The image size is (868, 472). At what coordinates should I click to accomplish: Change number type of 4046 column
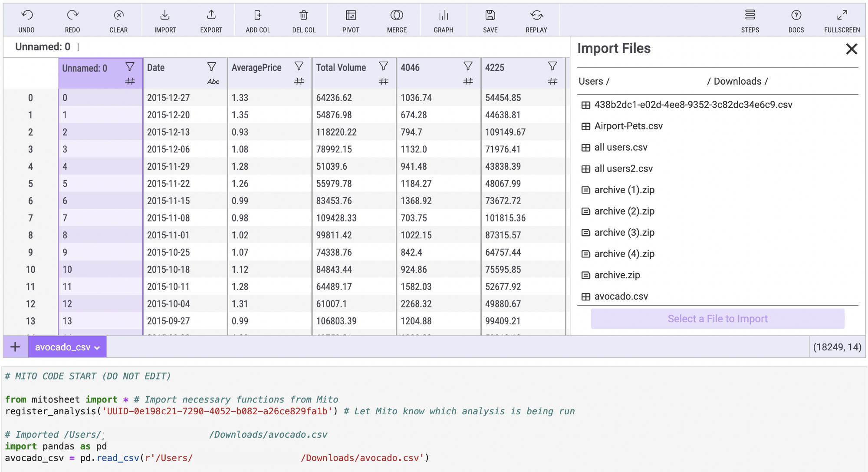coord(468,81)
